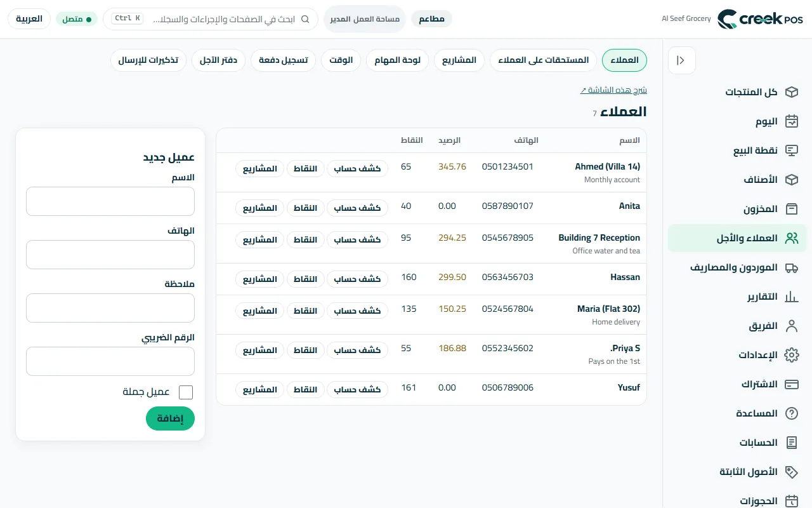Screen dimensions: 812x508
Task: Click the متصل connection status badge
Action: point(77,19)
